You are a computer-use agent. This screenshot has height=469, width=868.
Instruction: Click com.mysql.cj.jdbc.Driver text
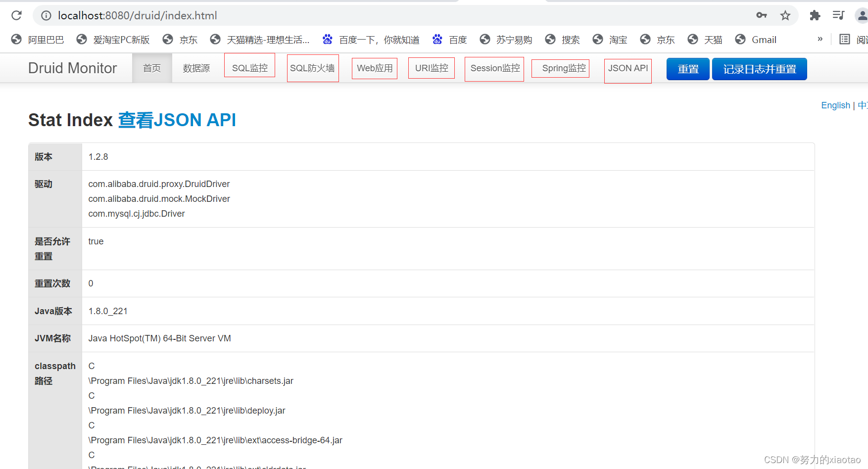point(137,214)
